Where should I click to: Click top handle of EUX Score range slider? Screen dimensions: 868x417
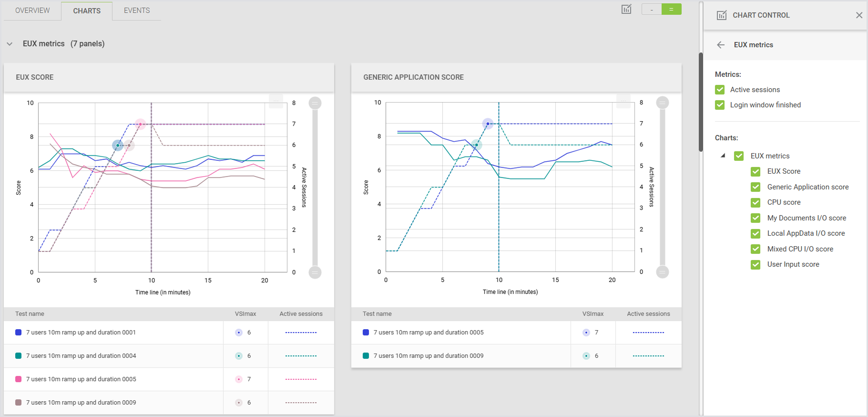315,103
